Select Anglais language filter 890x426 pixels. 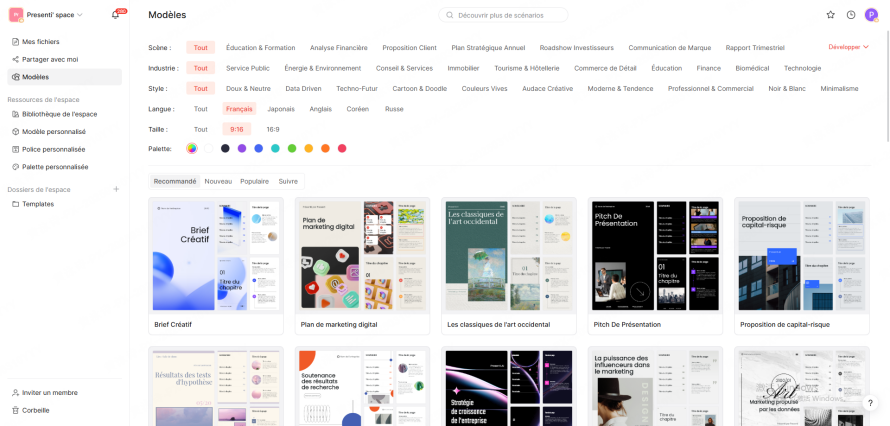(x=321, y=109)
